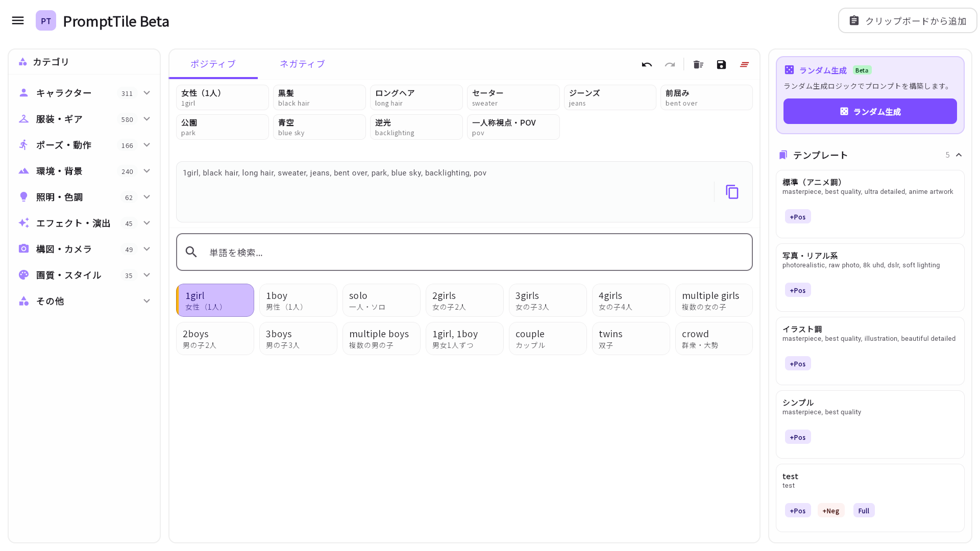Click the save floppy disk icon
980x551 pixels.
point(721,64)
